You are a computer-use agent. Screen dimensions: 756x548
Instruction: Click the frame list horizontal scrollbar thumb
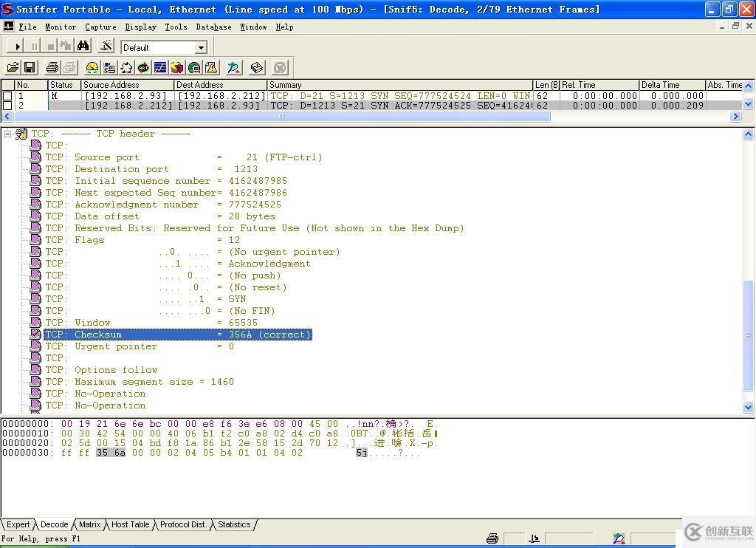281,116
